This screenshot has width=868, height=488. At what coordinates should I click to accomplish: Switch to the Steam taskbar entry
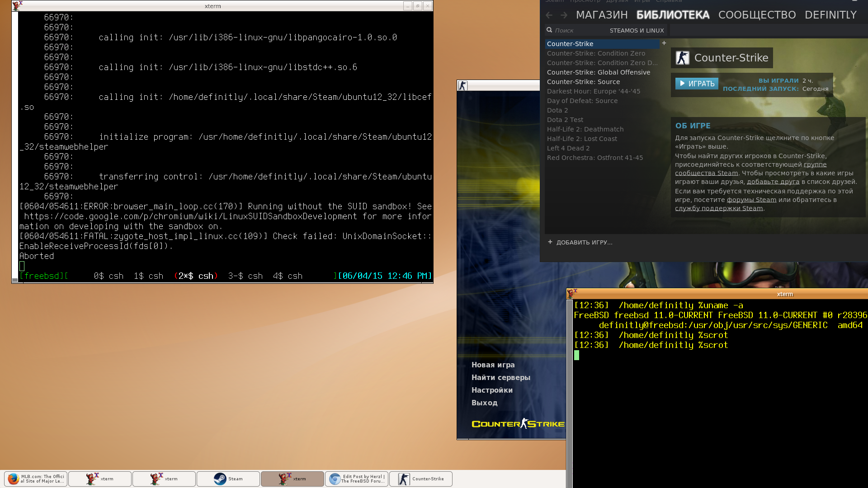(228, 479)
